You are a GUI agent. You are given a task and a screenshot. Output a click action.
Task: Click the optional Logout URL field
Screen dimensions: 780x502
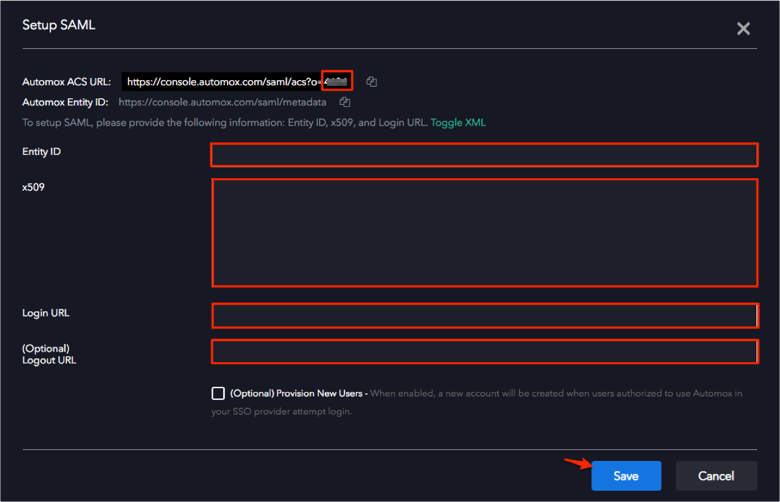(x=484, y=352)
